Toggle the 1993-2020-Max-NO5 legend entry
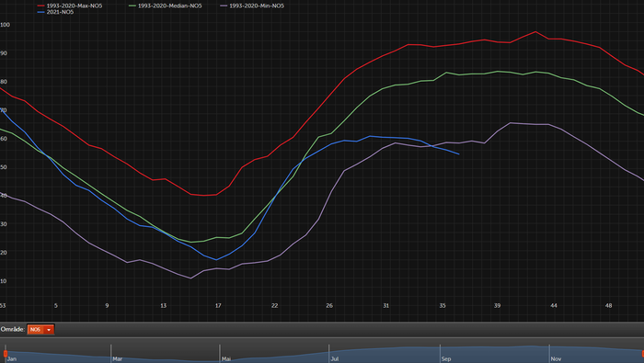 (x=70, y=6)
